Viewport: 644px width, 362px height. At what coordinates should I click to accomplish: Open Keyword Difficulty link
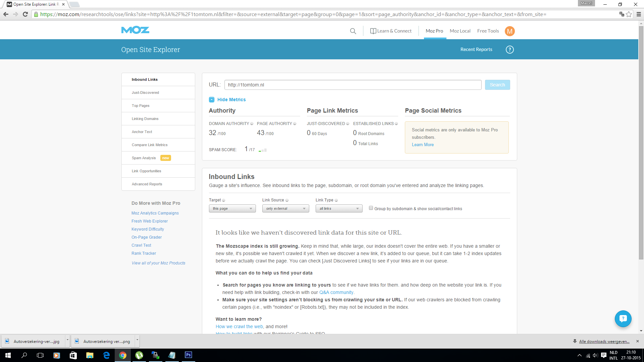tap(148, 229)
